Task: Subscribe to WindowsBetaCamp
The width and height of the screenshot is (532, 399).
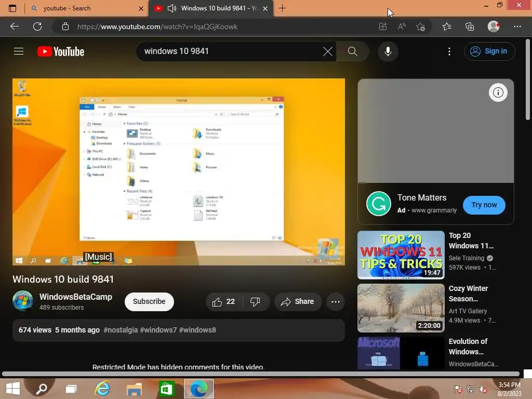Action: coord(149,301)
